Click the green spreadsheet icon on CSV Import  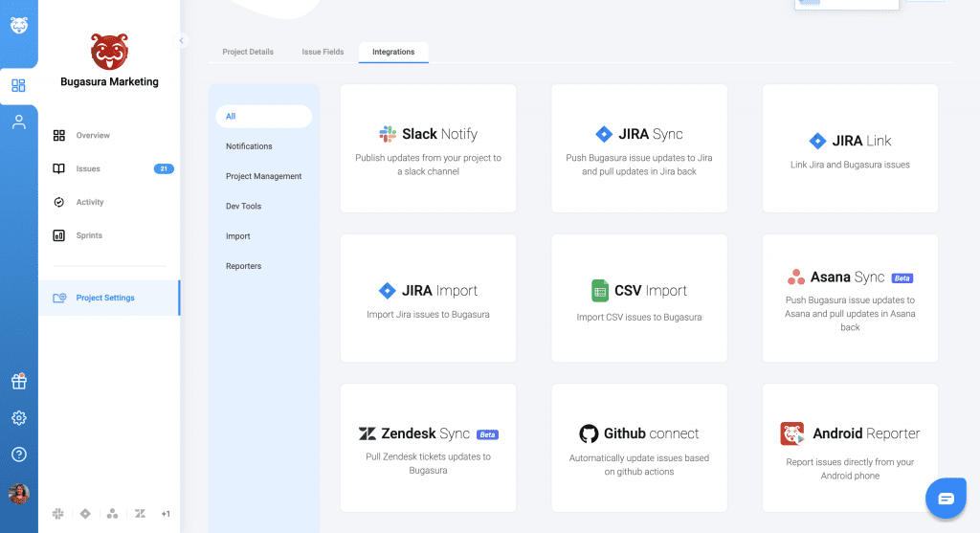coord(600,291)
